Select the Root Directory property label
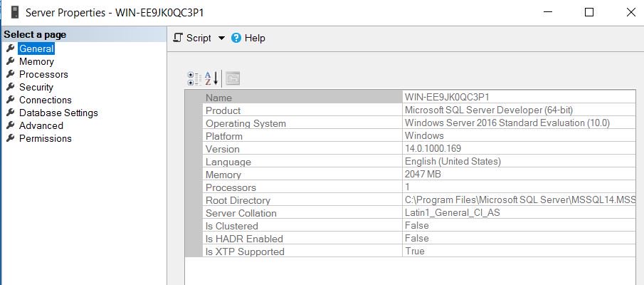Viewport: 644px width, 285px height. [x=238, y=200]
